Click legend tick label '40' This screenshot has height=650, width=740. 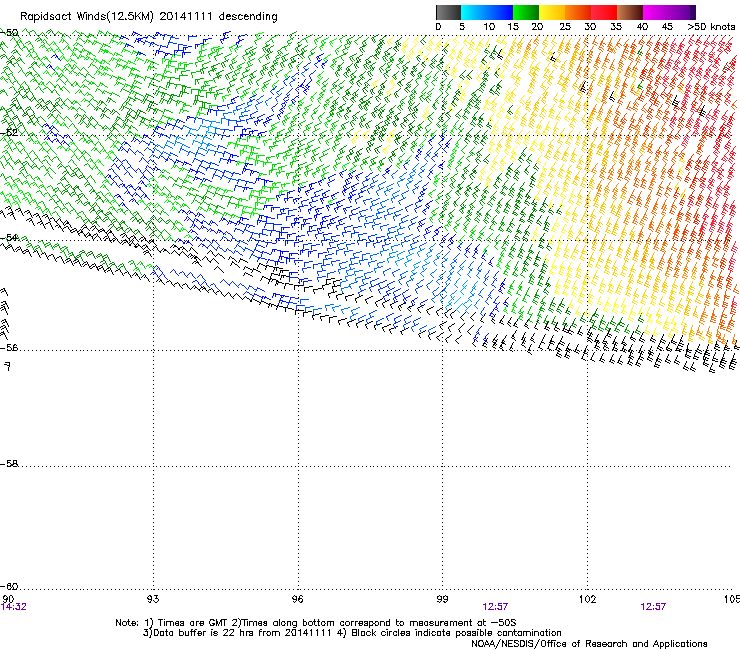point(642,27)
